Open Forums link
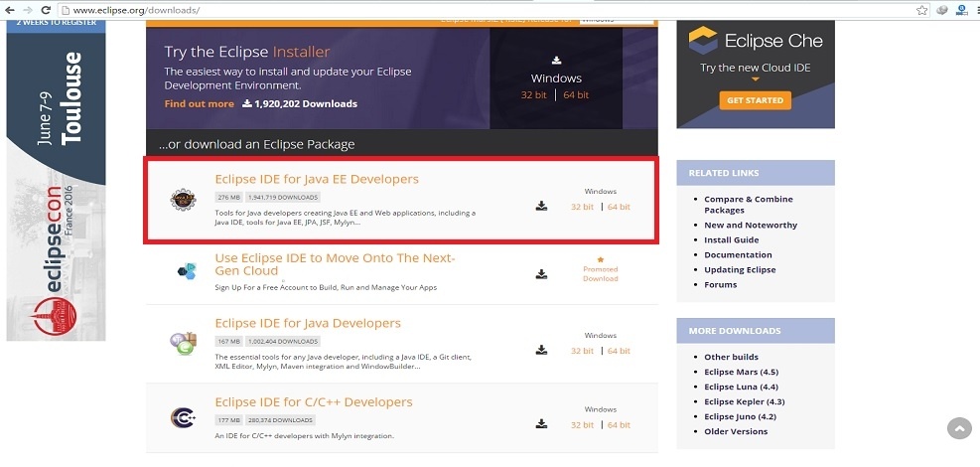980x467 pixels. coord(721,284)
